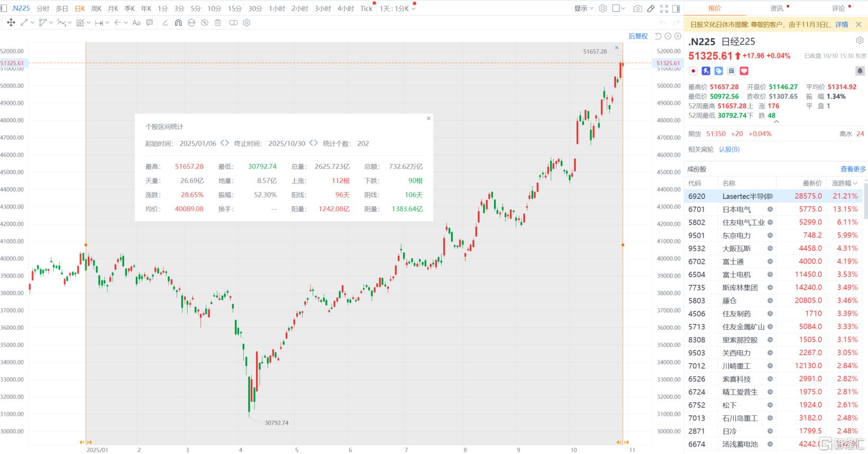Image resolution: width=868 pixels, height=454 pixels.
Task: Select the magnet snap drawing tool
Action: 178,23
